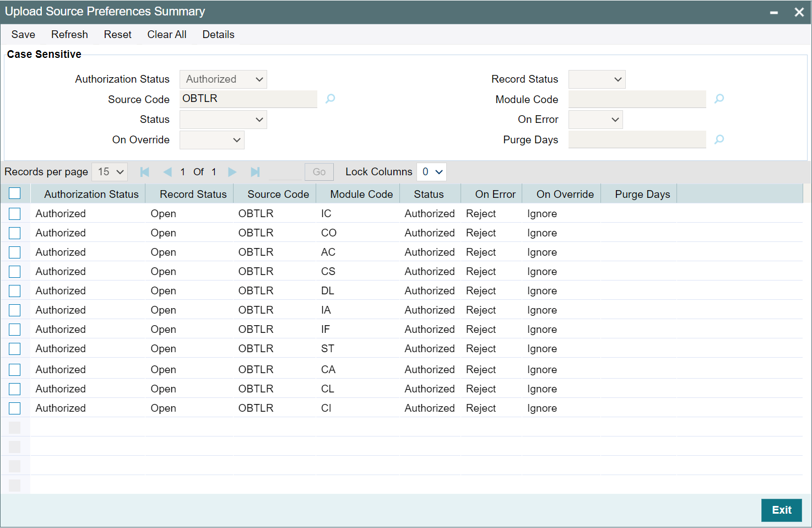812x528 pixels.
Task: Check the row with module AC
Action: click(15, 252)
